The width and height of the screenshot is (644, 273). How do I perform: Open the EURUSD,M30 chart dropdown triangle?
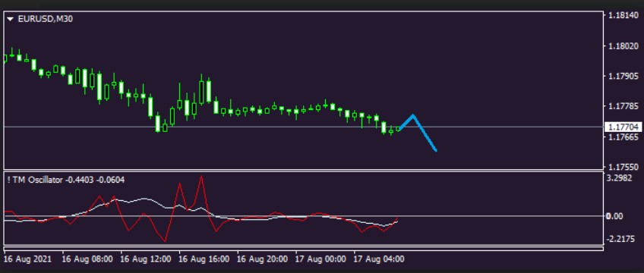11,19
